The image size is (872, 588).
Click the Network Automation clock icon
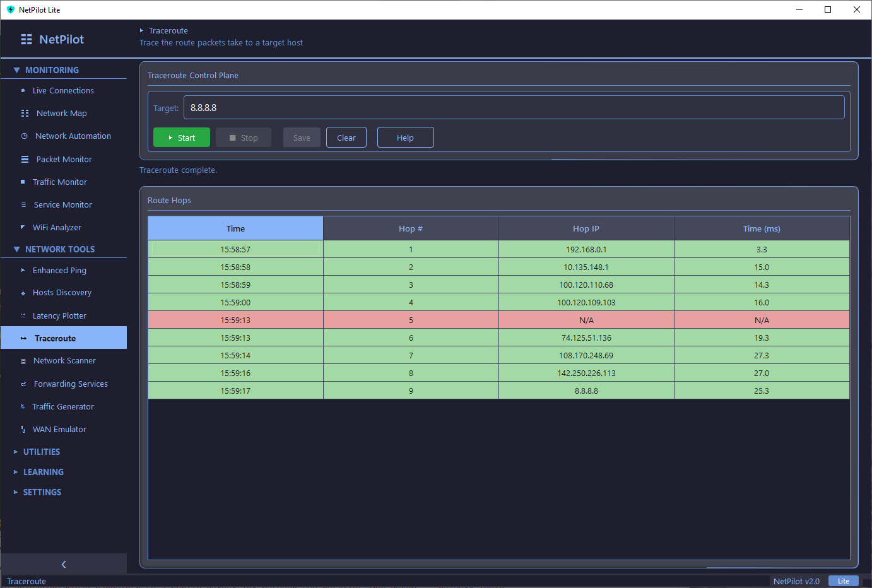(x=24, y=136)
